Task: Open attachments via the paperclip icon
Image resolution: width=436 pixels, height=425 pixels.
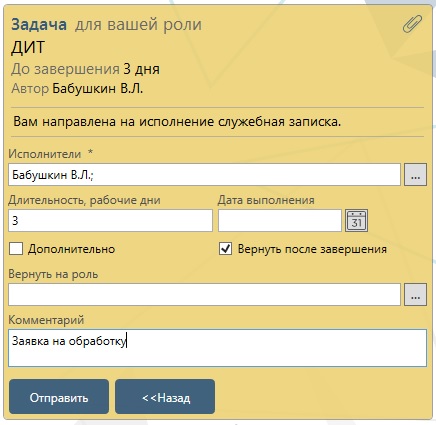Action: pos(412,24)
